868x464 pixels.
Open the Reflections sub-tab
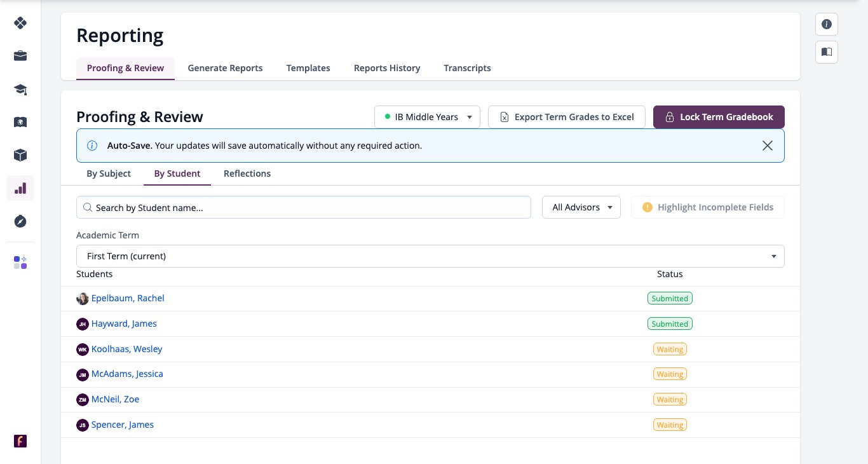(247, 174)
